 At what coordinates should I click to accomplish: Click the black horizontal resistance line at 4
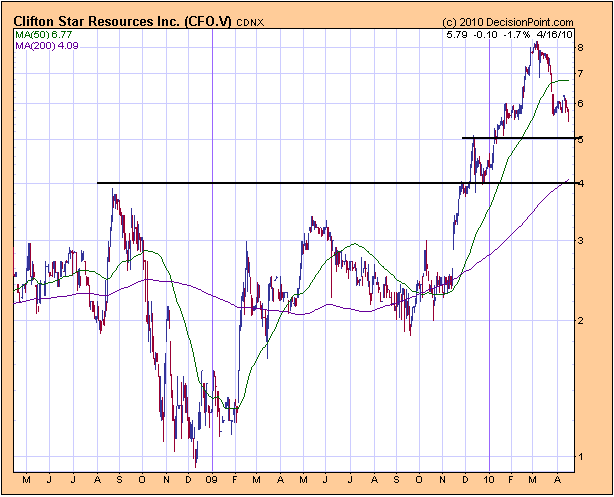(300, 183)
